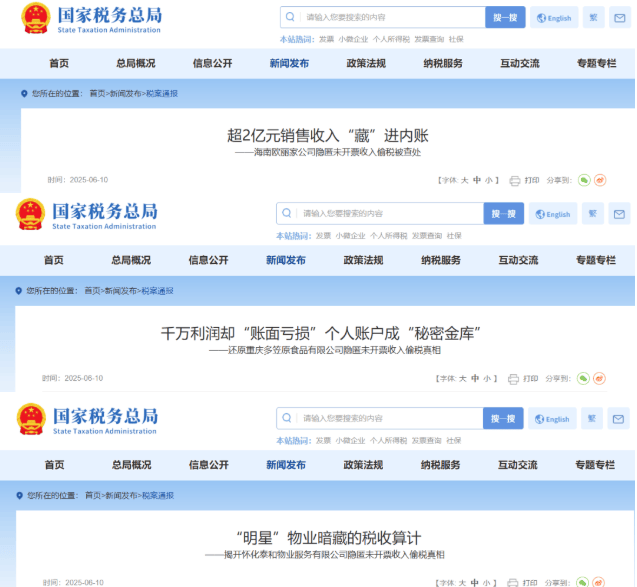The height and width of the screenshot is (587, 637).
Task: Click the print icon under the 重庆多笠原 article
Action: click(x=515, y=379)
